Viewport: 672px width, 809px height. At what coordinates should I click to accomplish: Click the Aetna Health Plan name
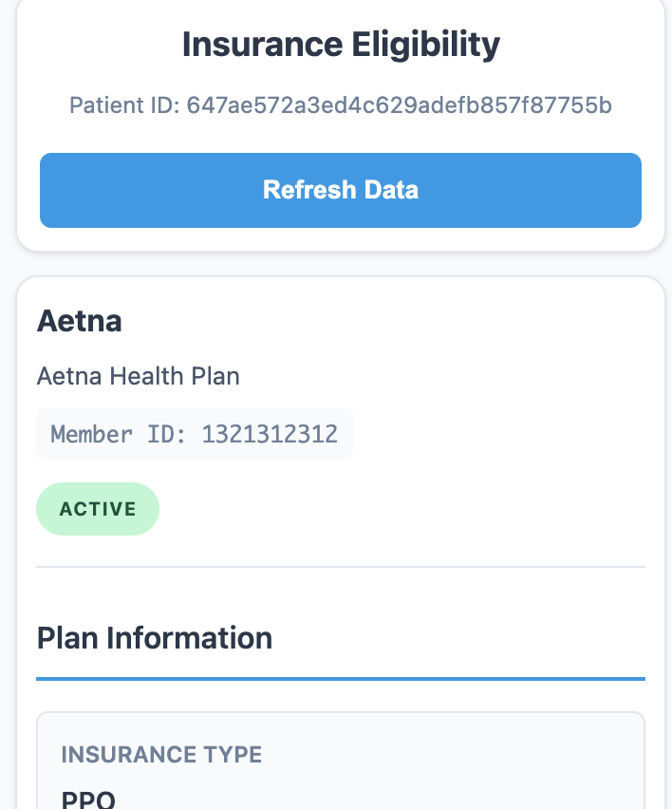[x=138, y=376]
